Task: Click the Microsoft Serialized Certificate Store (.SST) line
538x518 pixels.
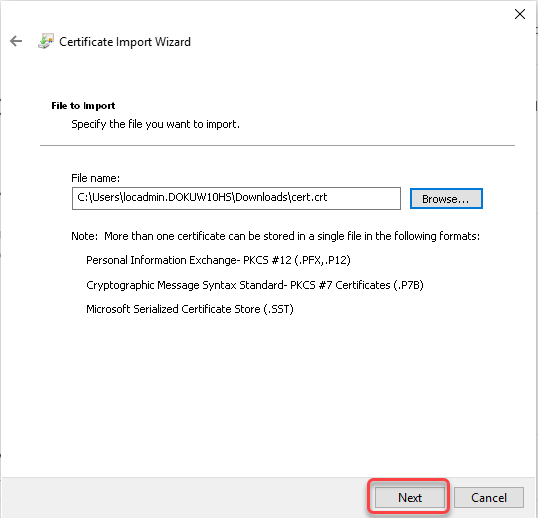Action: (x=190, y=309)
